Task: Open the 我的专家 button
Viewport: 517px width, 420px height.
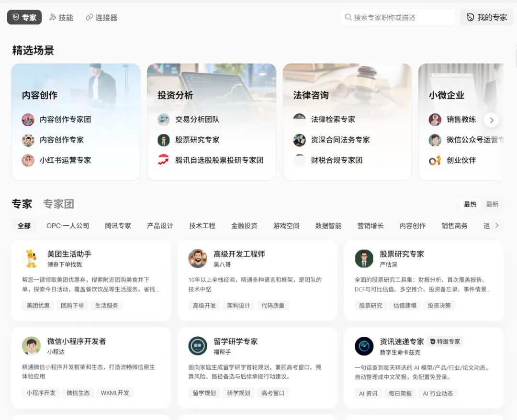Action: click(487, 17)
